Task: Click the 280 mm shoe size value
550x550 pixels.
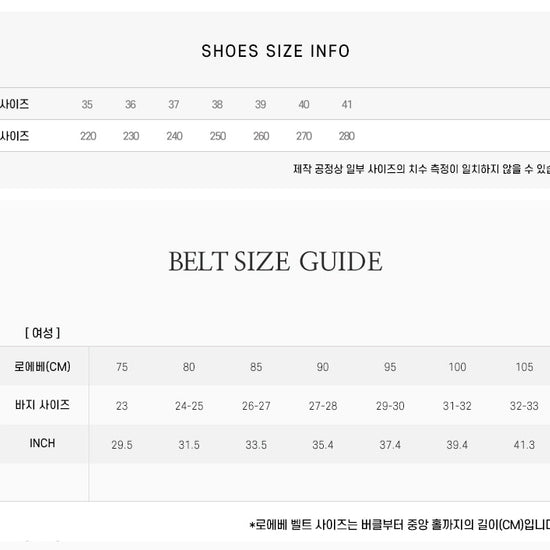Action: click(347, 136)
